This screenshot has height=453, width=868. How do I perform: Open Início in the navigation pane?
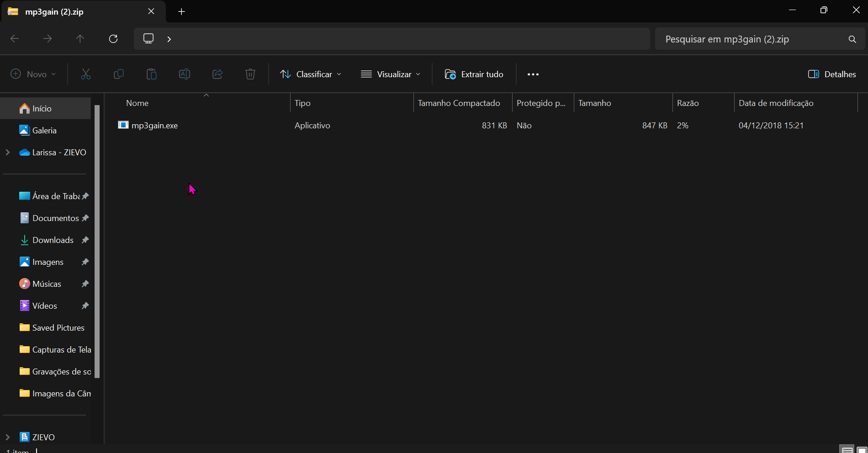[x=46, y=108]
